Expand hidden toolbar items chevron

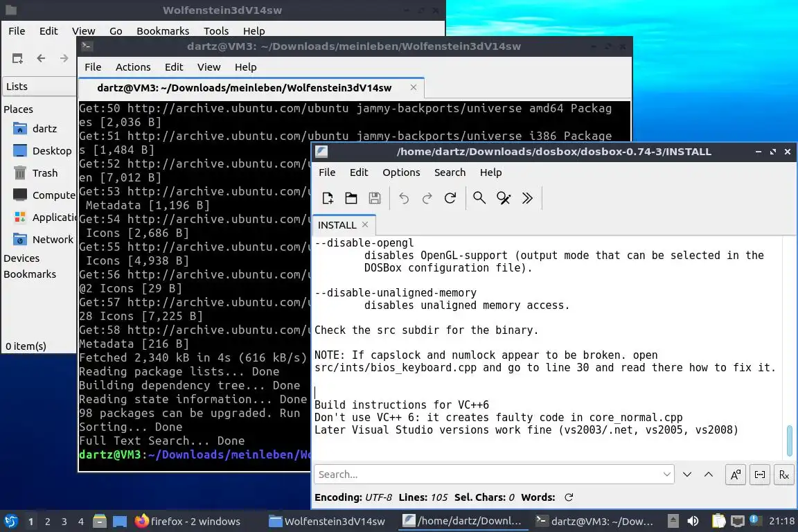tap(527, 198)
